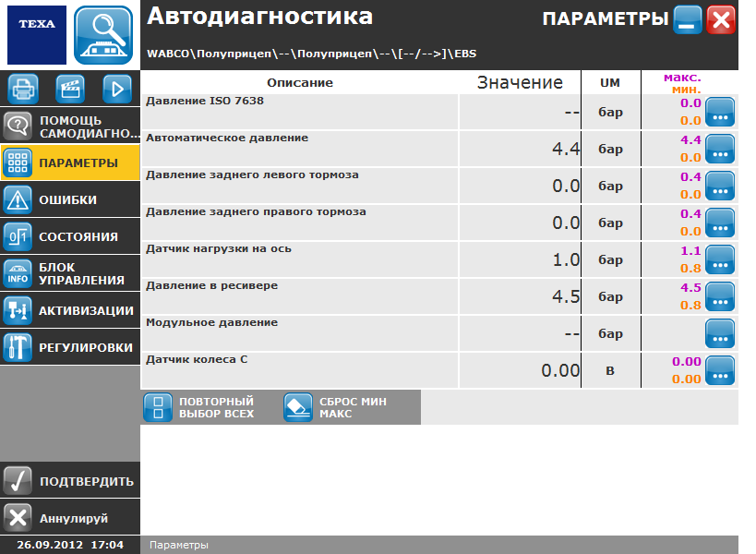Click the UM column header
The image size is (756, 554).
click(610, 82)
